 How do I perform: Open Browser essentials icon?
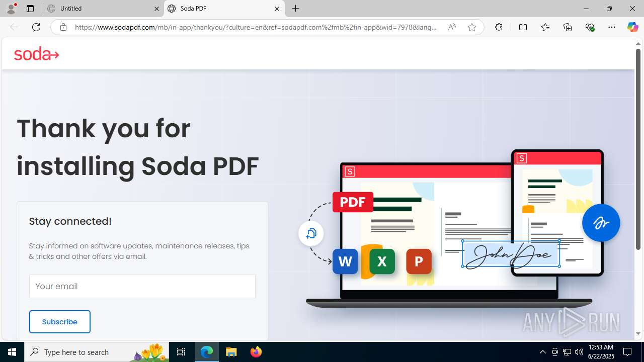[590, 27]
